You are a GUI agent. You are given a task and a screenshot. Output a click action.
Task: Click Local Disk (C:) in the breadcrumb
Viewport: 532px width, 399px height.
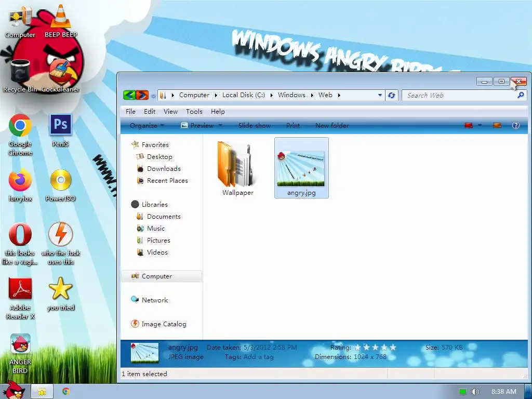click(x=244, y=95)
